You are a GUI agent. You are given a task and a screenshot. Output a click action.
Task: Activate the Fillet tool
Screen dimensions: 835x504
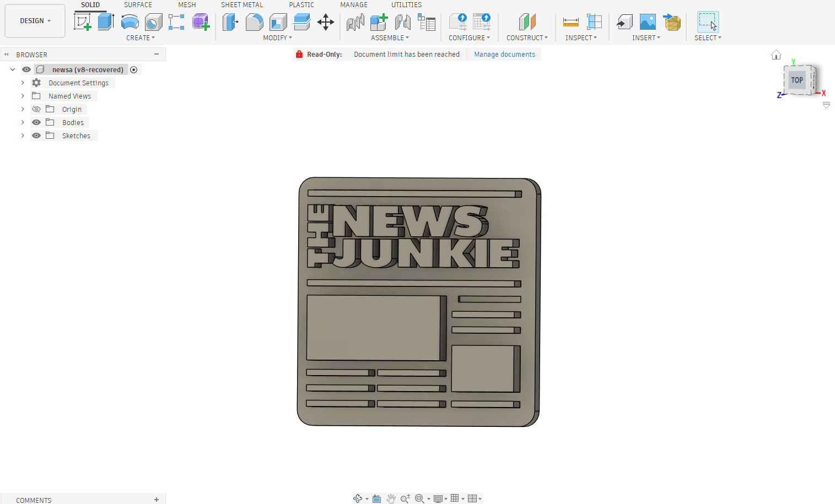point(254,23)
